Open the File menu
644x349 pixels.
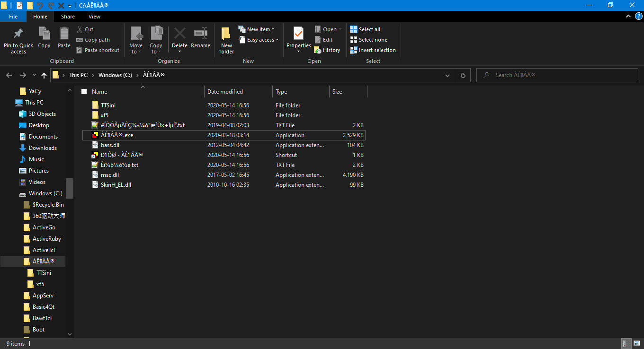(x=13, y=16)
